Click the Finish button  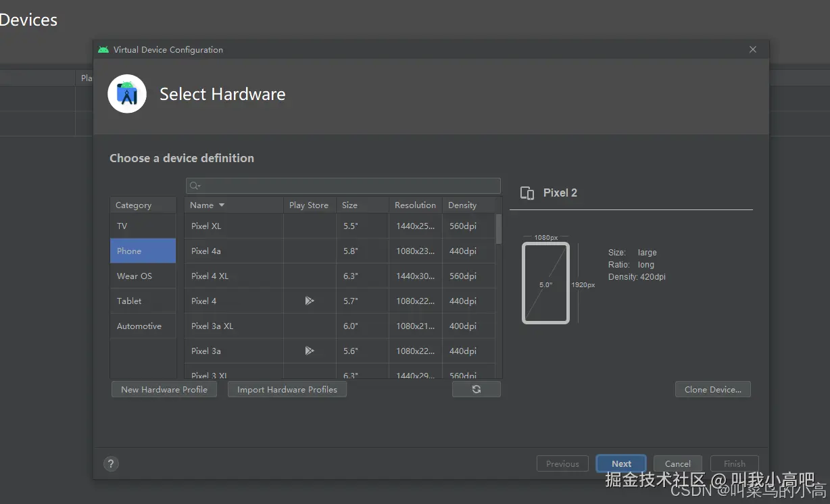coord(735,463)
